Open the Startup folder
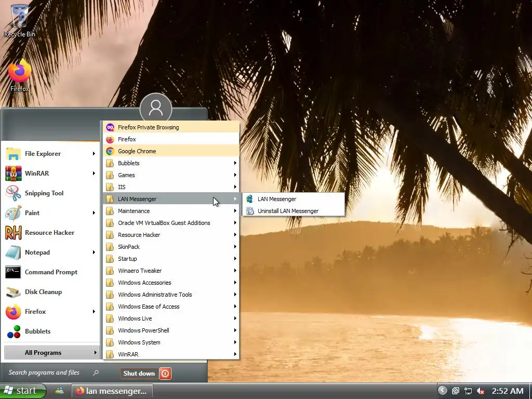Viewport: 532px width, 399px height. click(x=171, y=259)
